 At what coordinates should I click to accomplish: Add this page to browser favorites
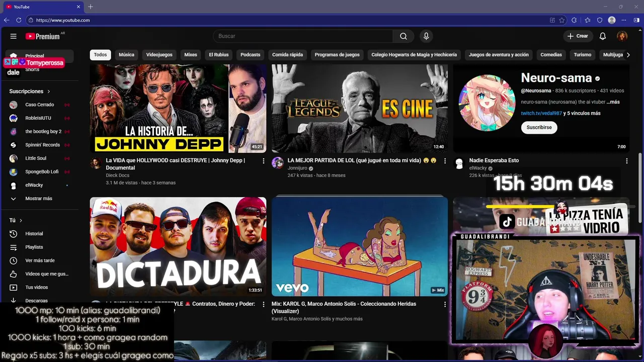(561, 20)
